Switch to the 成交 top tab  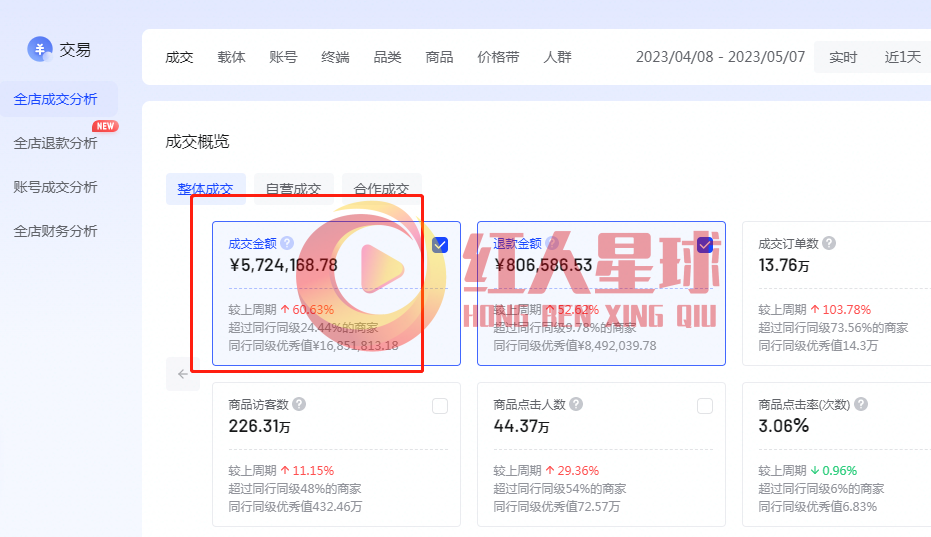click(x=179, y=57)
